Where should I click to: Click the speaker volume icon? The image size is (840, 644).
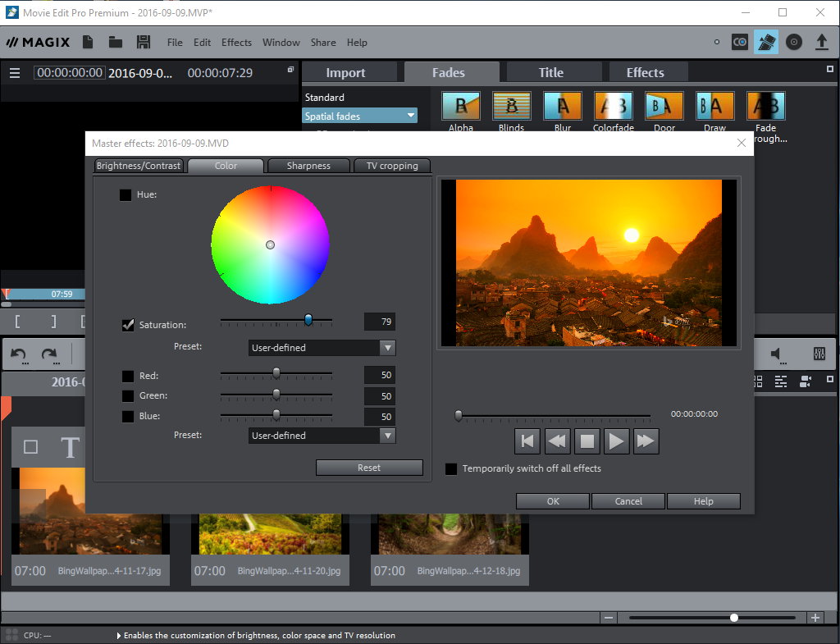777,354
